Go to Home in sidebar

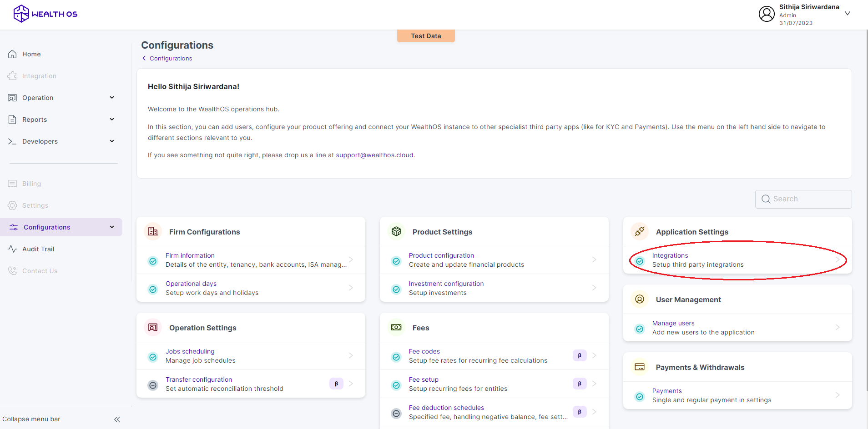(31, 54)
